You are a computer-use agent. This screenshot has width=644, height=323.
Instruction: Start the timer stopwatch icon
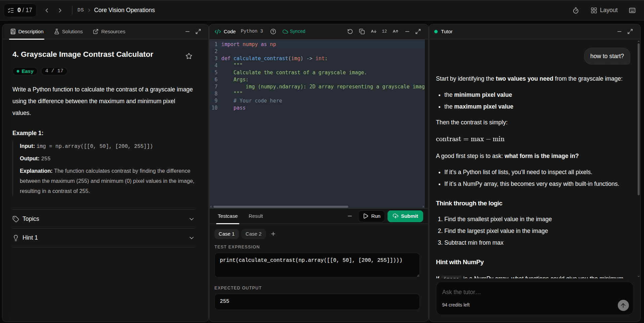pos(576,10)
